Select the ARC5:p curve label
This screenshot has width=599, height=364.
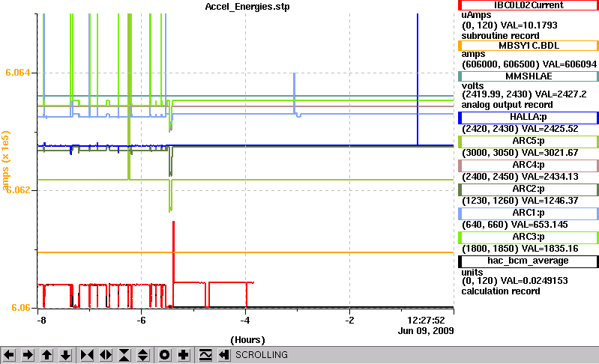tap(529, 142)
